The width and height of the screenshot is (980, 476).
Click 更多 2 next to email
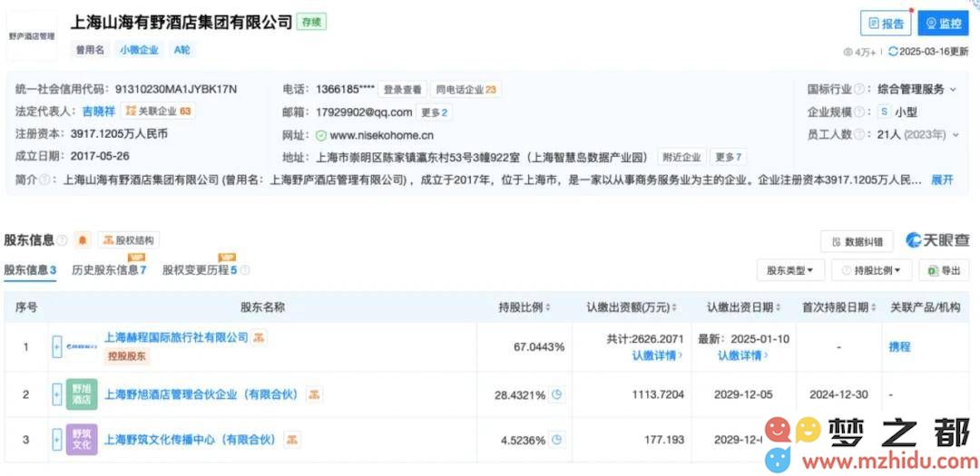pos(435,112)
